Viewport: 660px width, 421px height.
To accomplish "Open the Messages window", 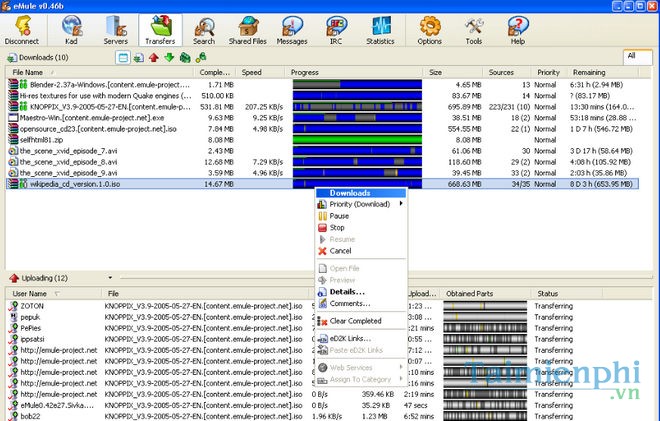I will [x=292, y=30].
